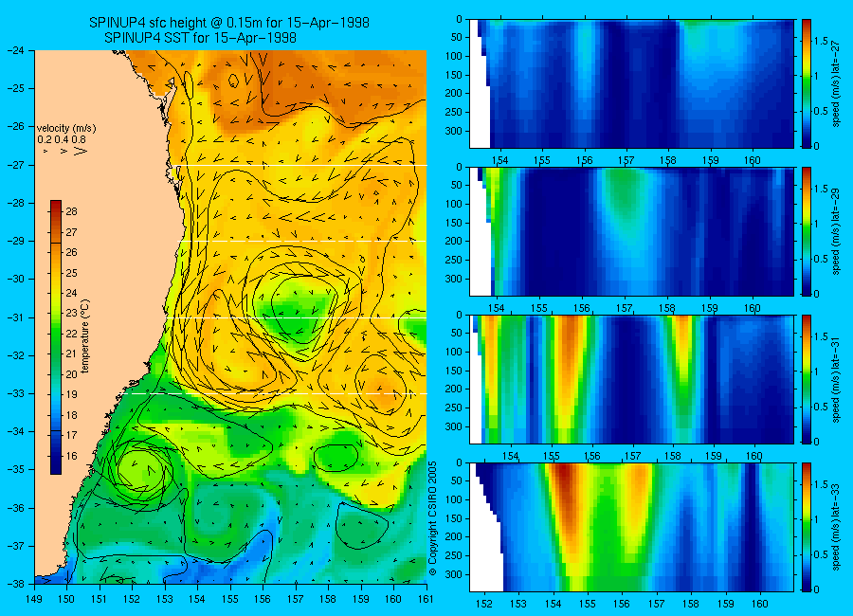The width and height of the screenshot is (853, 616).
Task: Click the '155' longitude tick on the map
Action: pyautogui.click(x=230, y=599)
